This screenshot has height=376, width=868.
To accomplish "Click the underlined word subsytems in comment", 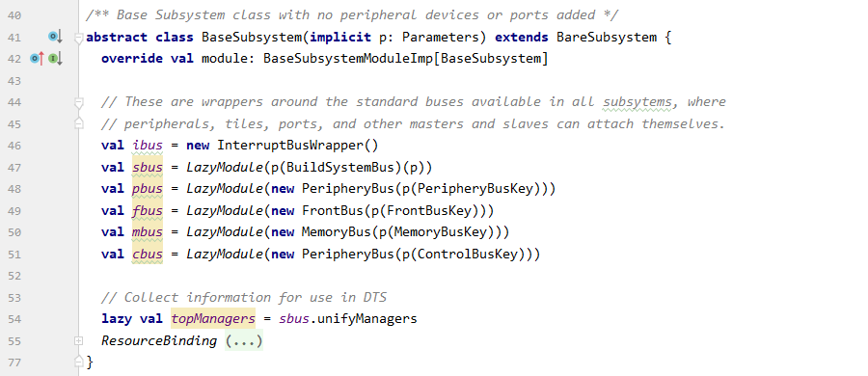I will pyautogui.click(x=637, y=102).
